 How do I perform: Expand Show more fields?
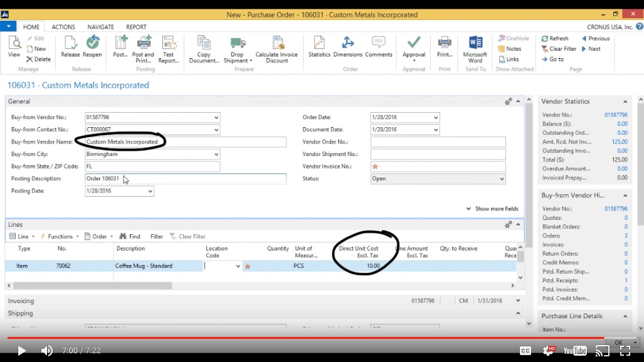pos(492,209)
